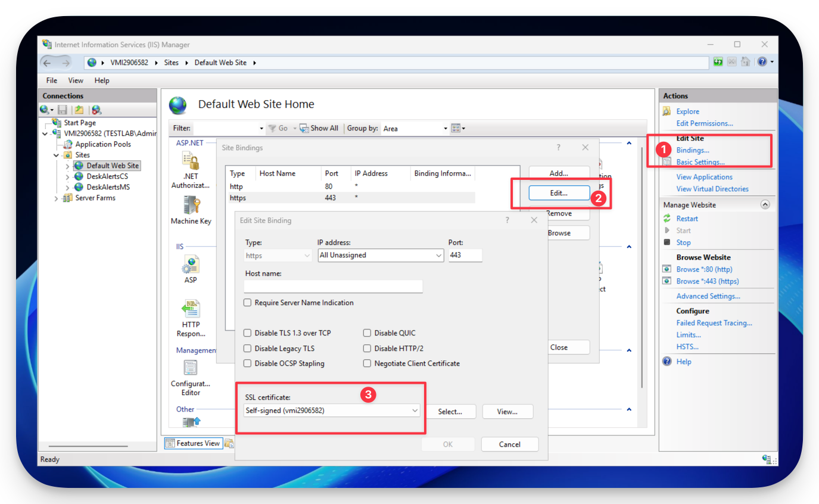Switch to the Features View tab

tap(192, 443)
